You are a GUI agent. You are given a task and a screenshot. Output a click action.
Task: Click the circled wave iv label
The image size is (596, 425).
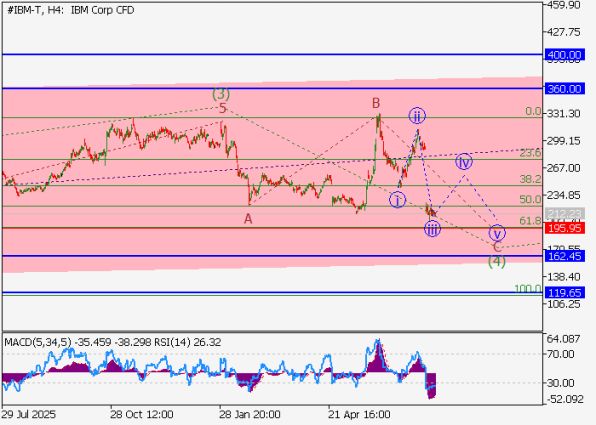(x=464, y=162)
